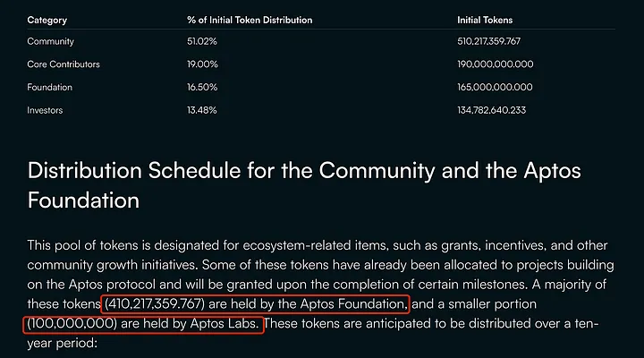Viewport: 644px width, 358px height.
Task: Click the highlighted 100,000,000 Aptos Labs text
Action: coord(143,324)
